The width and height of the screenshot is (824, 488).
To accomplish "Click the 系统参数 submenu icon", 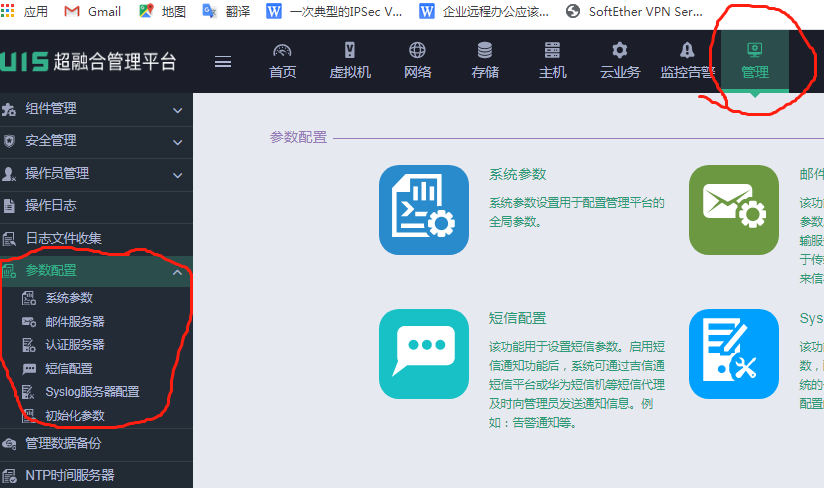I will [x=29, y=298].
